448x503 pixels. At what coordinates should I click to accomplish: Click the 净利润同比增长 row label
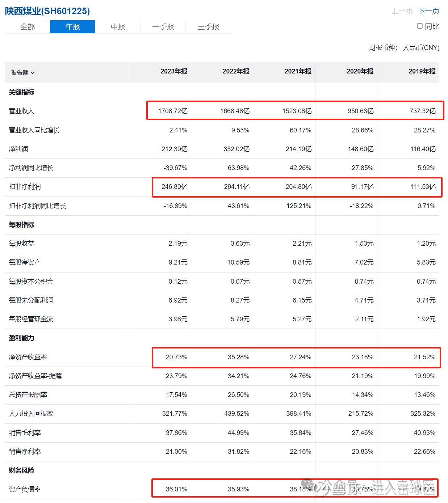coord(31,168)
